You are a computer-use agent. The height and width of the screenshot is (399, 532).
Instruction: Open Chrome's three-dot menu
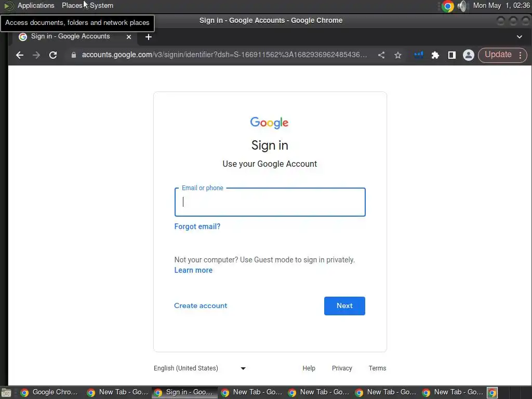(x=521, y=55)
